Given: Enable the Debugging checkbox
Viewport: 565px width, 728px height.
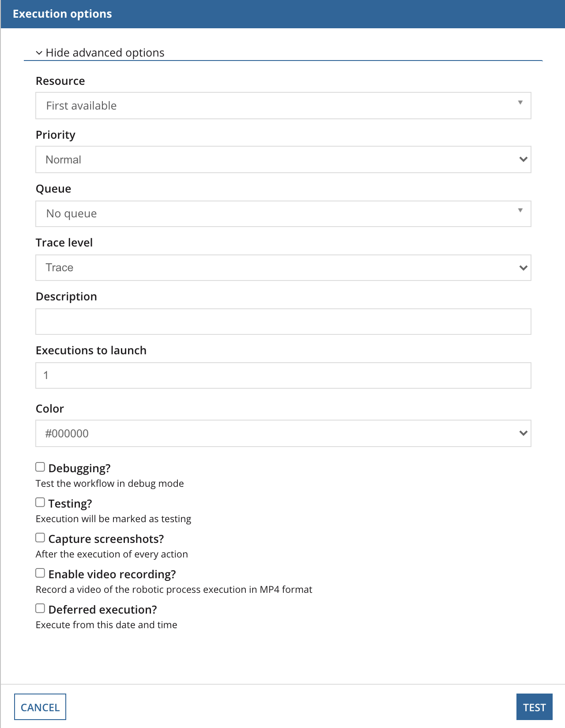Looking at the screenshot, I should (40, 466).
